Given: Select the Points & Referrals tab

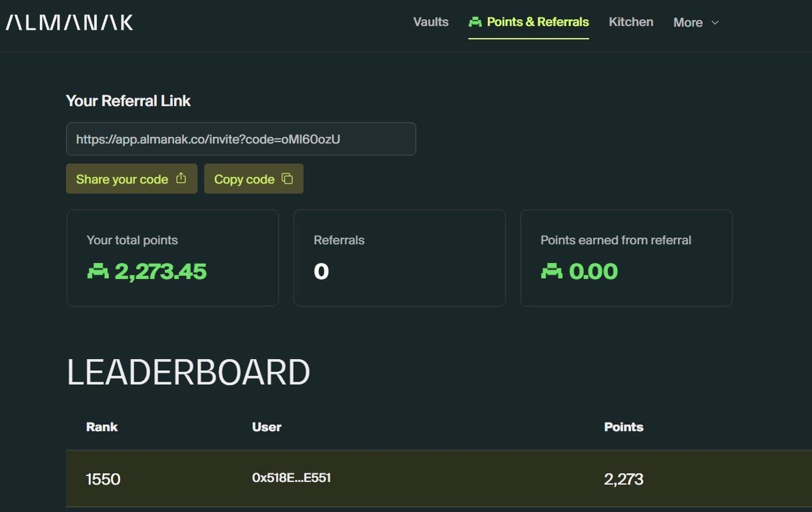Looking at the screenshot, I should (x=538, y=22).
